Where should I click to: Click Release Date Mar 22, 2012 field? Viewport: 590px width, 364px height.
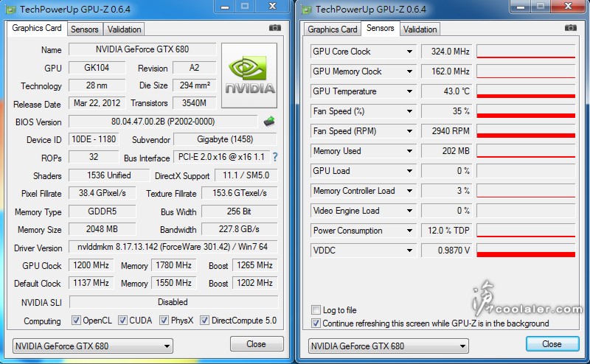[97, 103]
